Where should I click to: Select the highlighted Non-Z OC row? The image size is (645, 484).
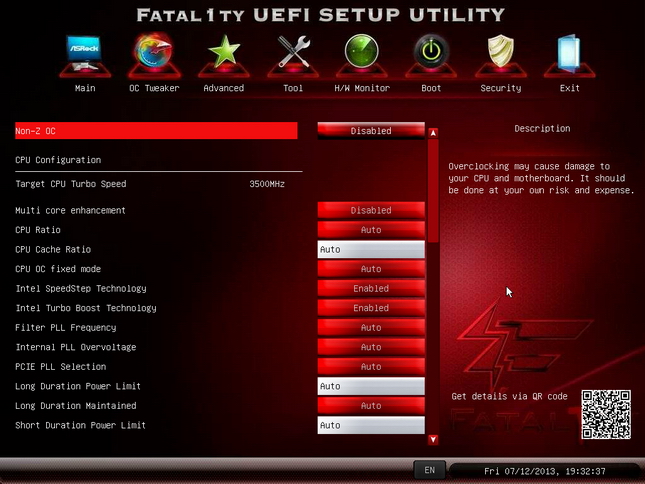click(x=156, y=131)
